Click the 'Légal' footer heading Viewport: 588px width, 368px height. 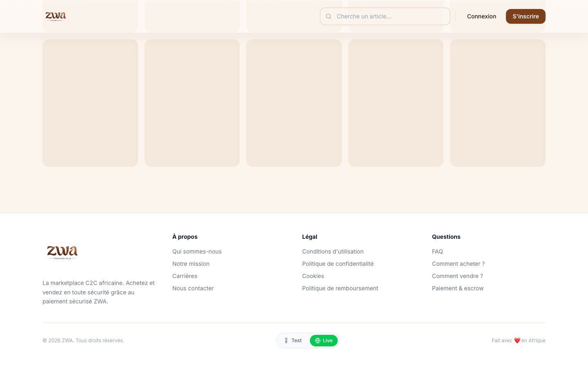(310, 237)
